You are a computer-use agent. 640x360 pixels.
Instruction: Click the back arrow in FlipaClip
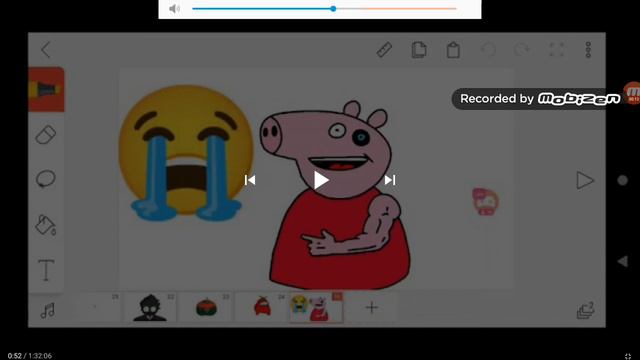pos(46,50)
